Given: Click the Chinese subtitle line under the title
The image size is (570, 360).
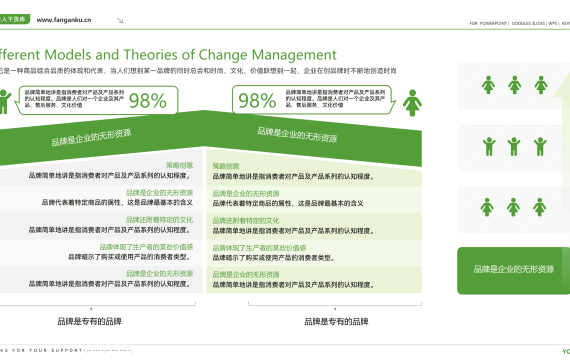Looking at the screenshot, I should (x=197, y=71).
